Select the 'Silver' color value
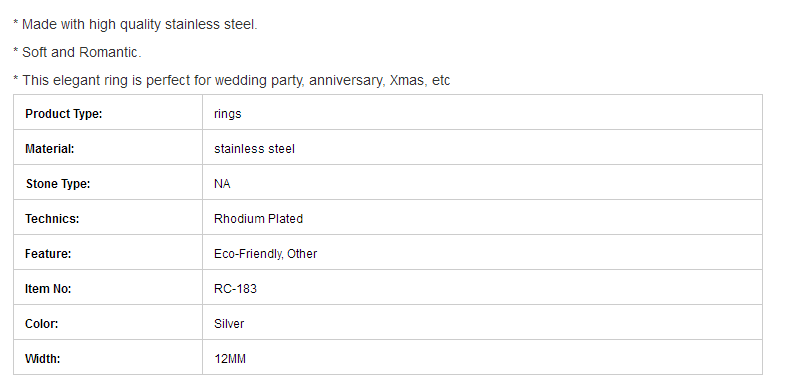The height and width of the screenshot is (378, 787). [x=229, y=324]
